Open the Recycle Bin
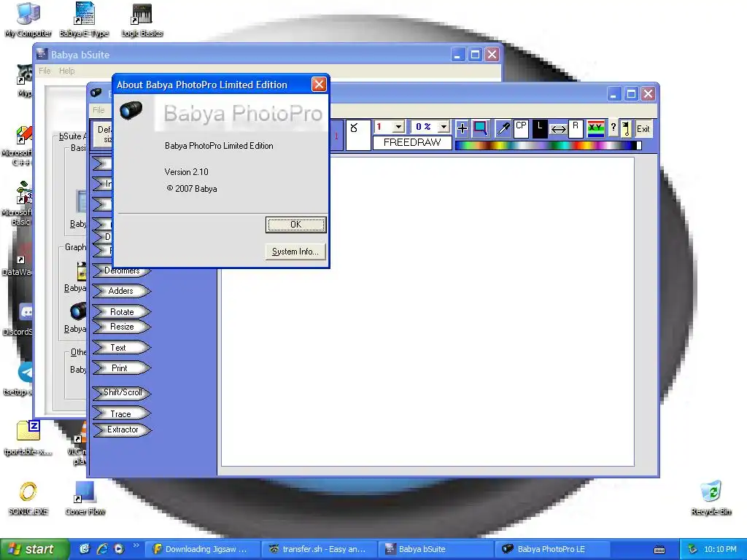The width and height of the screenshot is (747, 560). (711, 499)
